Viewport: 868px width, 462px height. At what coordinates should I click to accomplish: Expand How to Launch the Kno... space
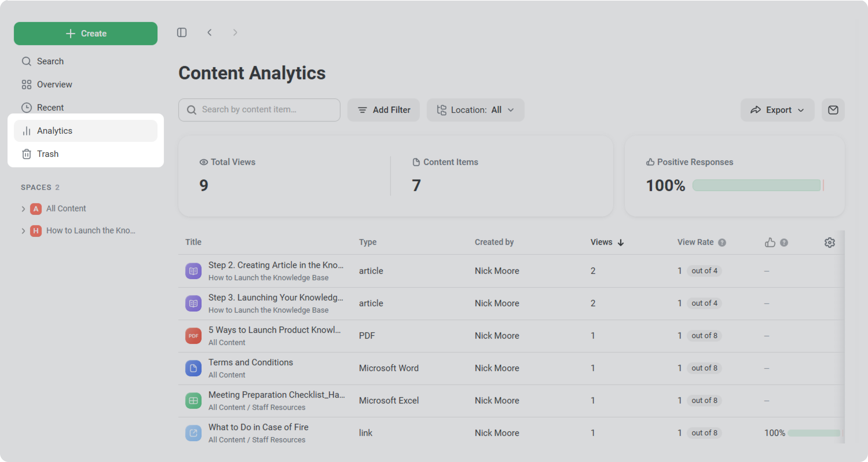23,231
